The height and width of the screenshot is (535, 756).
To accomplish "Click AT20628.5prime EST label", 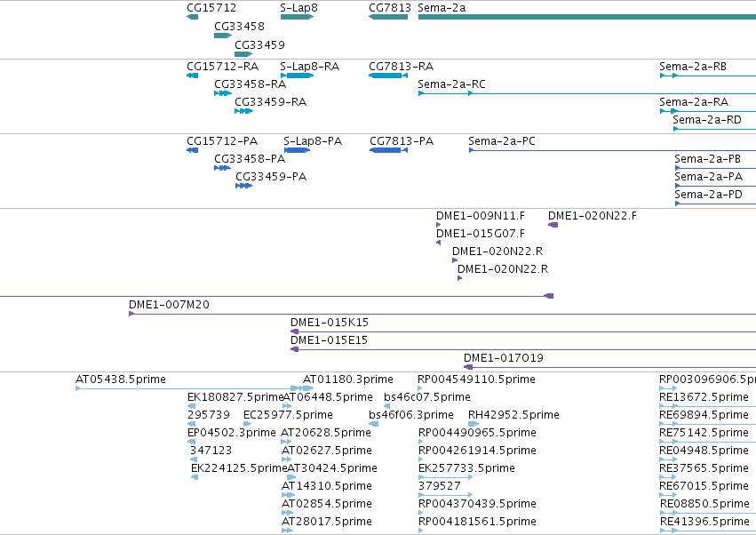I will (x=326, y=433).
